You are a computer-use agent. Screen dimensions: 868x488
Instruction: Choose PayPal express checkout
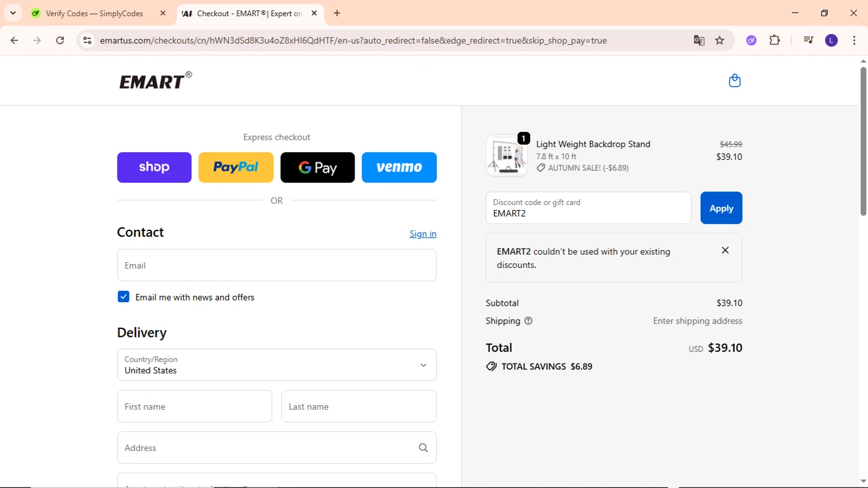[x=236, y=167]
